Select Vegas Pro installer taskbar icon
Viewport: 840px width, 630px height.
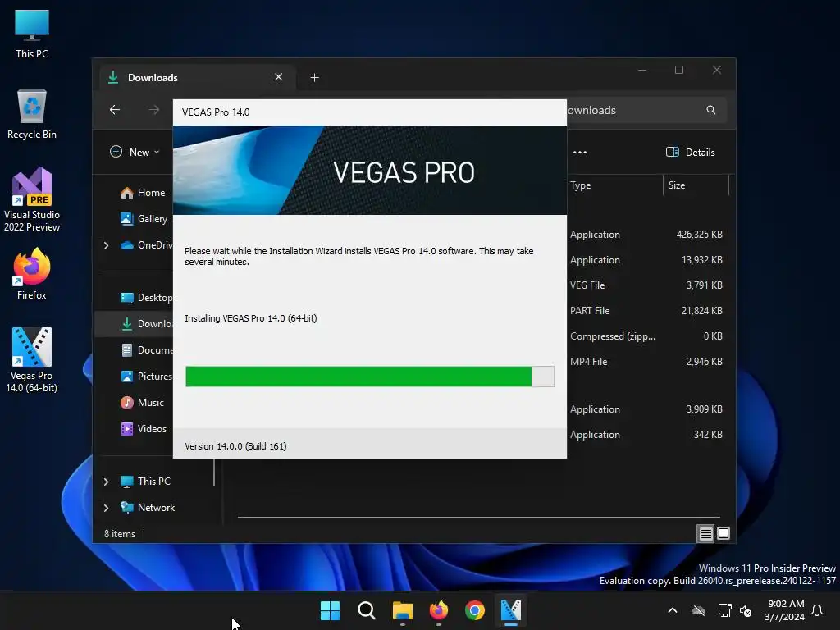pos(511,610)
